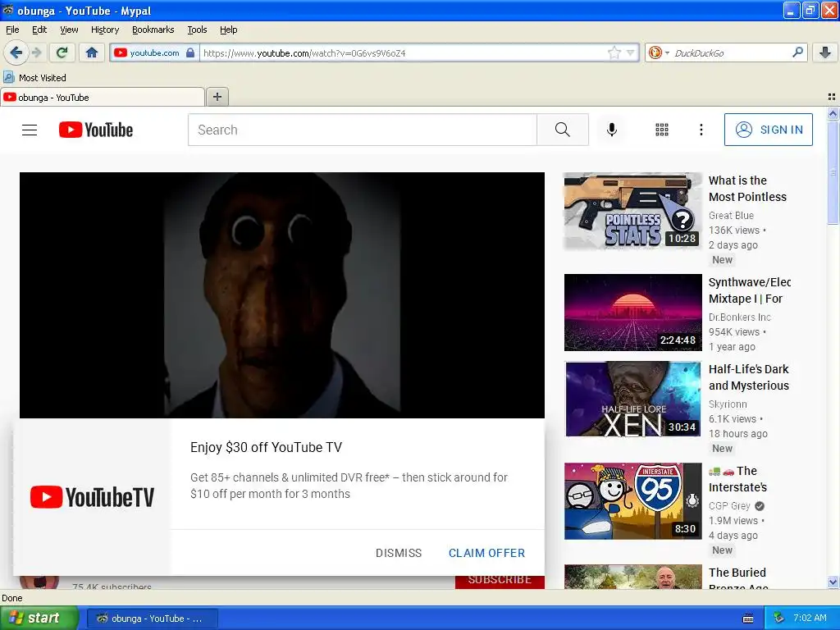Open the browser Home page icon

point(92,52)
